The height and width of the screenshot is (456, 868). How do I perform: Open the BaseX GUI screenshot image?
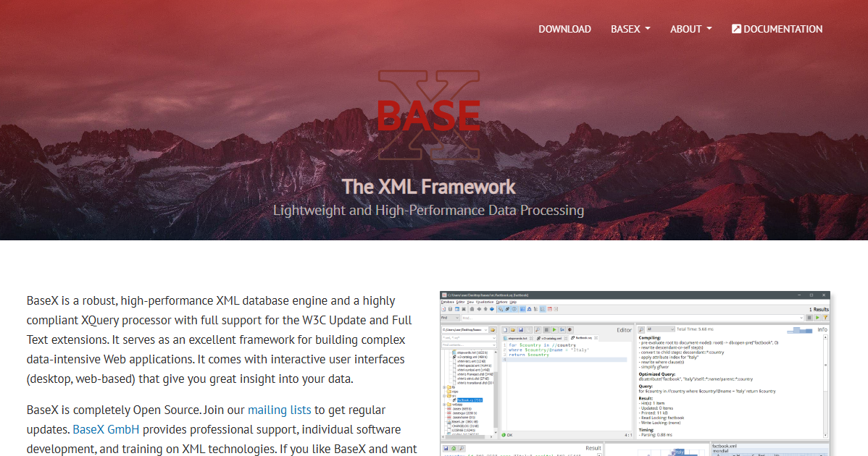[x=635, y=373]
